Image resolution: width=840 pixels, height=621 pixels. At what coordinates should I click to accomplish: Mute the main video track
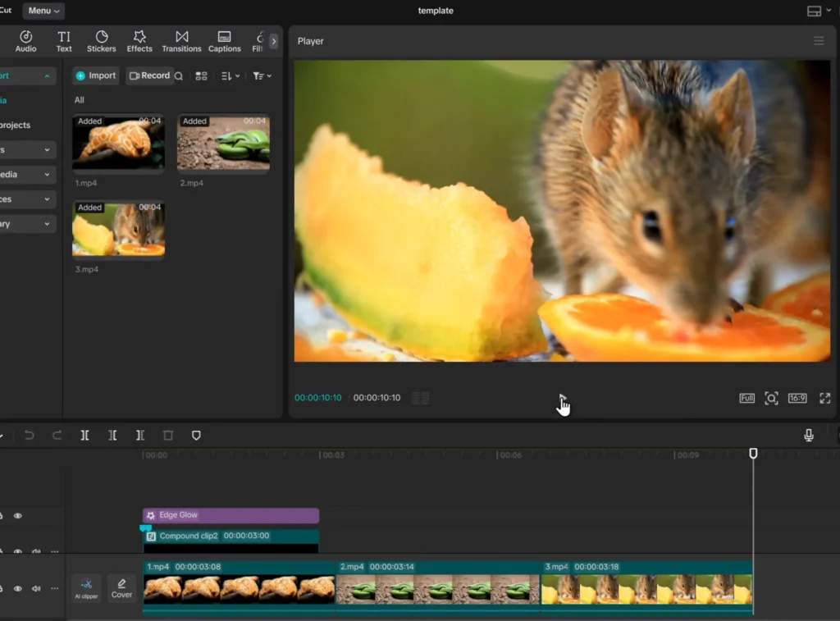(36, 588)
